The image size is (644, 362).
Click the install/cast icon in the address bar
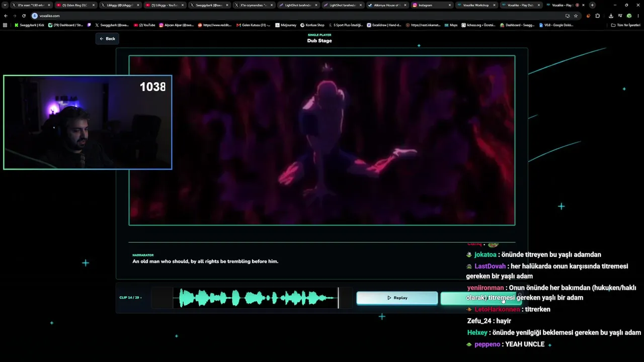pyautogui.click(x=568, y=16)
